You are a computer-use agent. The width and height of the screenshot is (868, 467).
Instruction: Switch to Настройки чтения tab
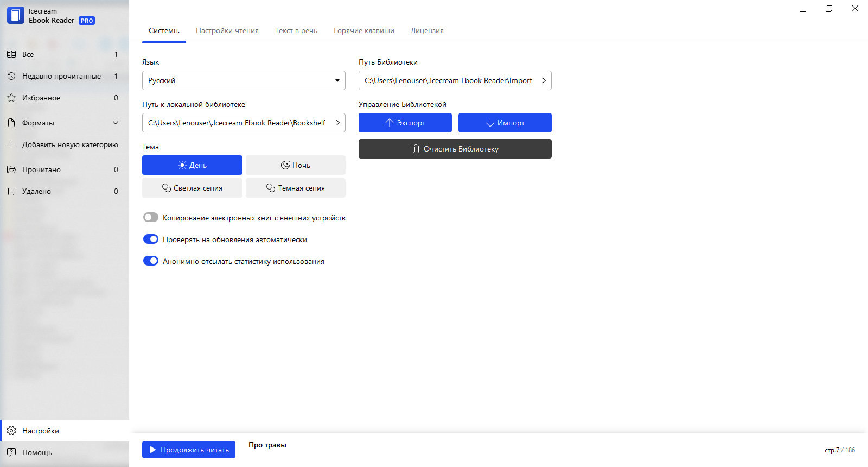click(x=227, y=31)
